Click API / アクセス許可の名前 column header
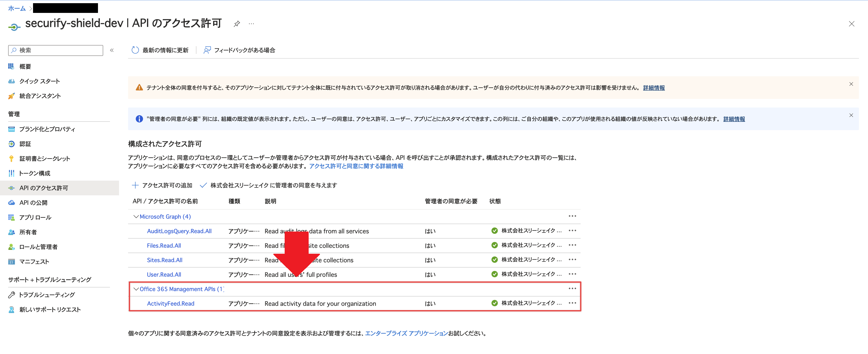This screenshot has width=868, height=354. tap(165, 201)
